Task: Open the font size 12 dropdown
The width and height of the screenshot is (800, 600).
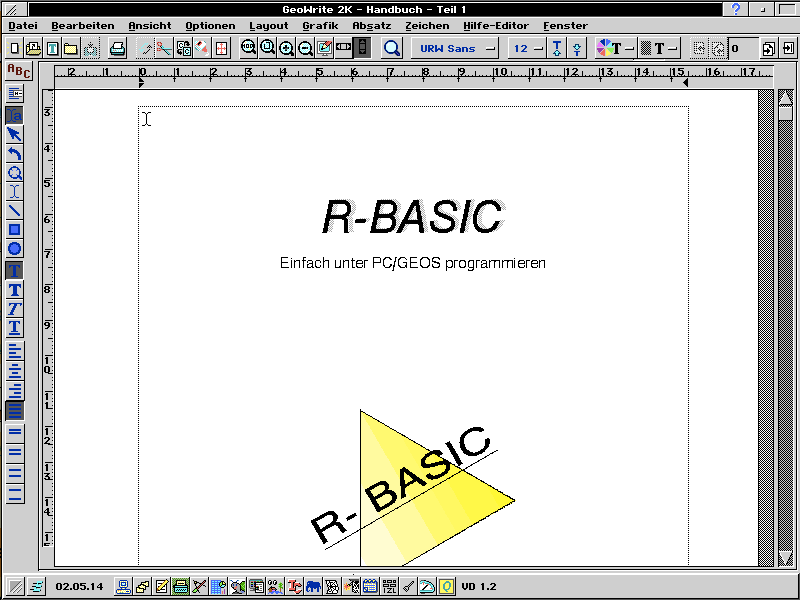Action: pos(527,47)
